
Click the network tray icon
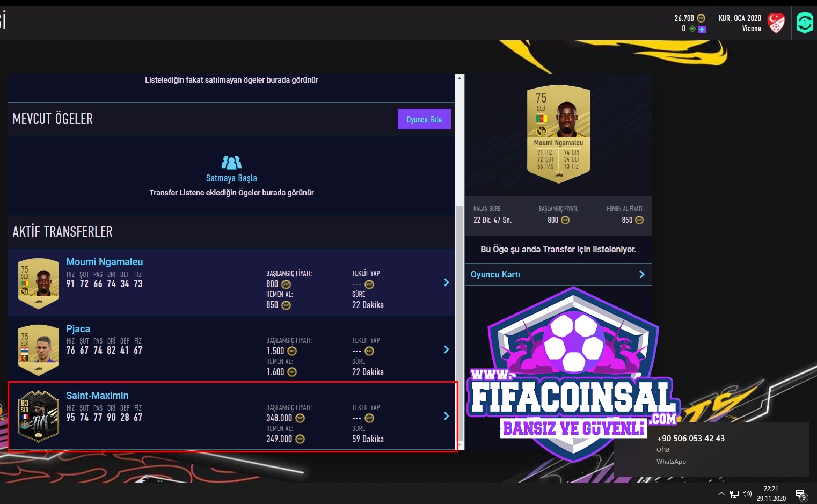coord(734,494)
